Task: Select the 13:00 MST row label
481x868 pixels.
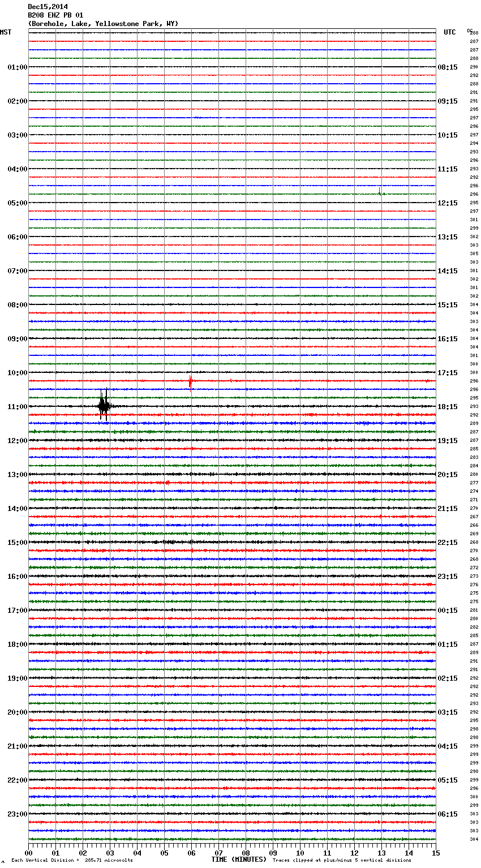Action: pyautogui.click(x=17, y=475)
